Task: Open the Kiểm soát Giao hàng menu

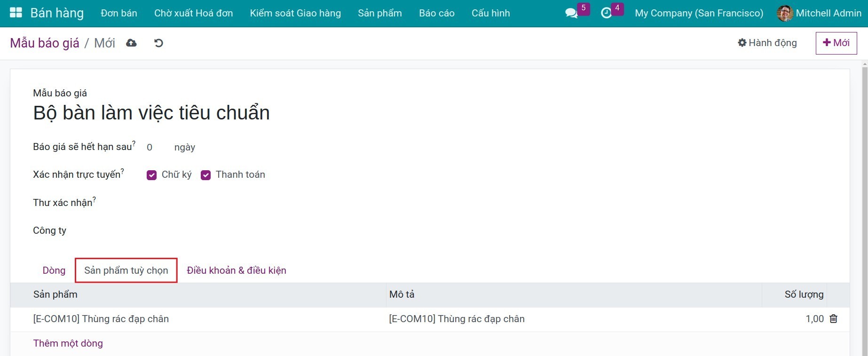Action: 295,13
